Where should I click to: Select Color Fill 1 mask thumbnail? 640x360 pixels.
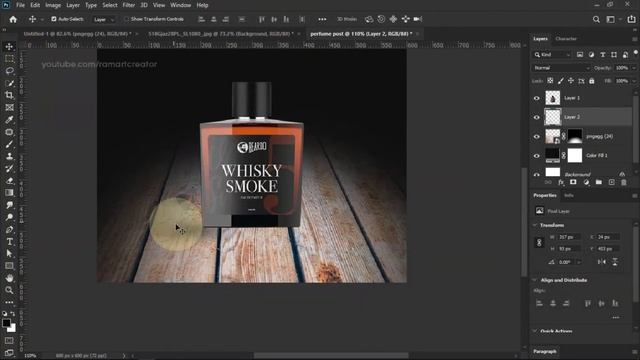575,156
